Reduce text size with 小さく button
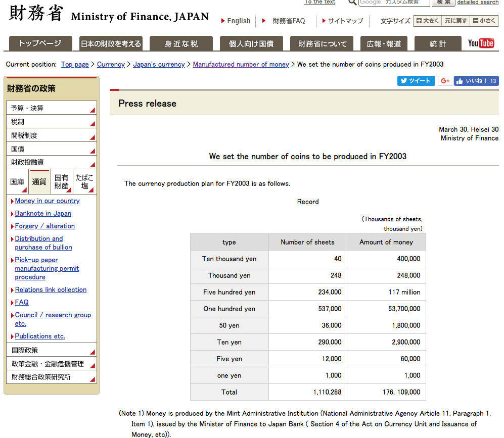The image size is (504, 438). pyautogui.click(x=484, y=21)
